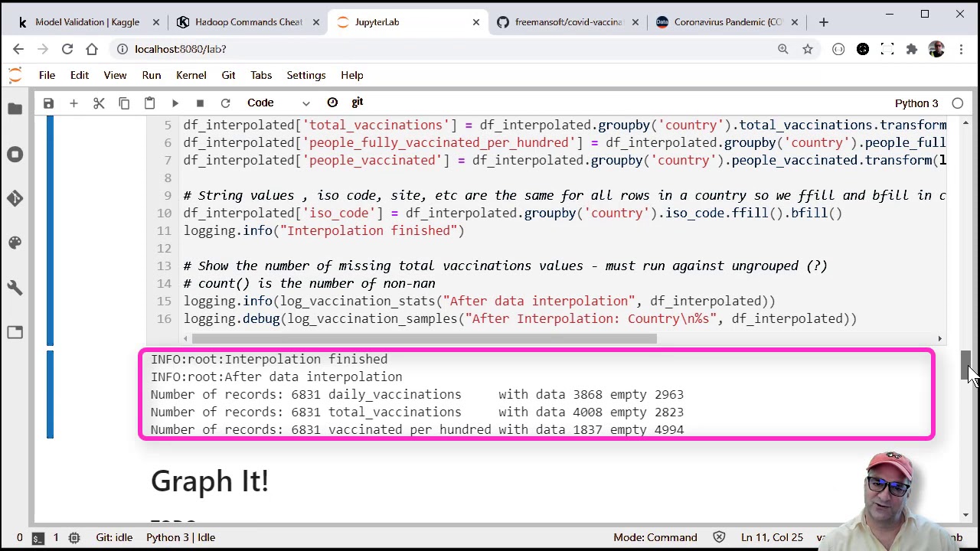Open the Git sidebar panel

coord(15,198)
